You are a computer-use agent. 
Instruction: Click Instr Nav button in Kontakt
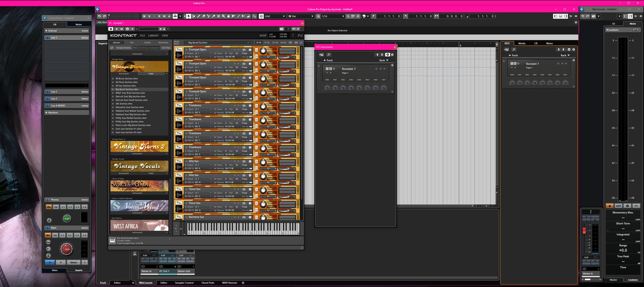tap(166, 48)
